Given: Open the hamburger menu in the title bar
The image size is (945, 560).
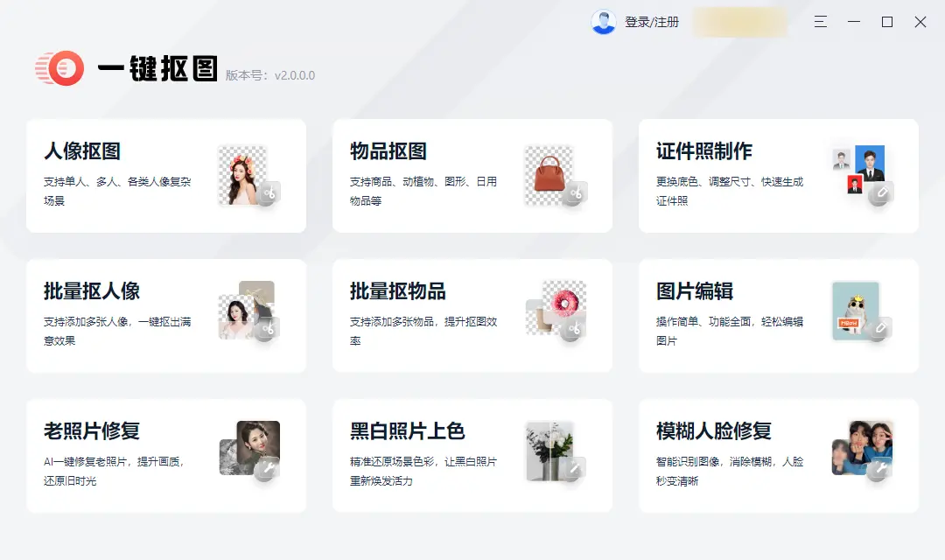Looking at the screenshot, I should click(x=820, y=22).
